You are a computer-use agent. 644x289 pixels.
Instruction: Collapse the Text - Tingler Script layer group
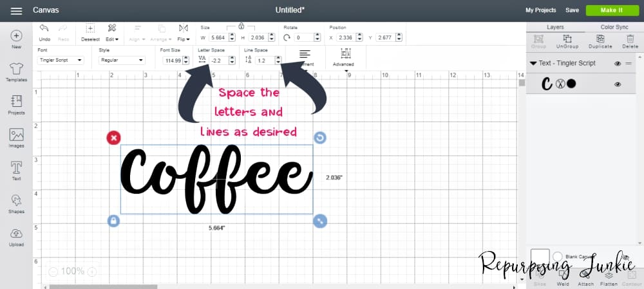point(533,64)
